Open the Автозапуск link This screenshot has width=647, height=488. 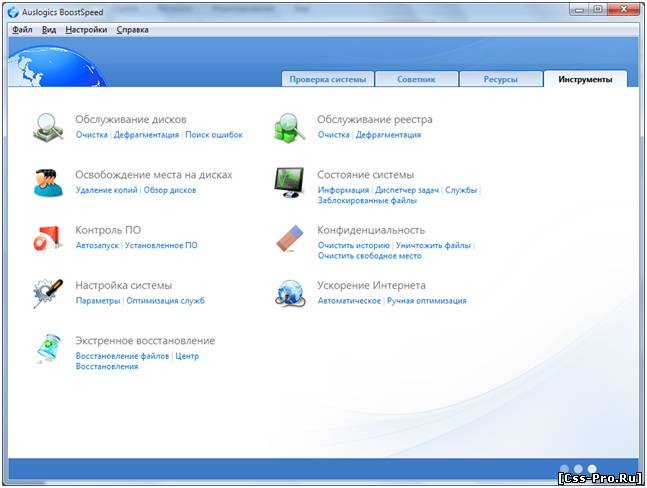click(97, 245)
